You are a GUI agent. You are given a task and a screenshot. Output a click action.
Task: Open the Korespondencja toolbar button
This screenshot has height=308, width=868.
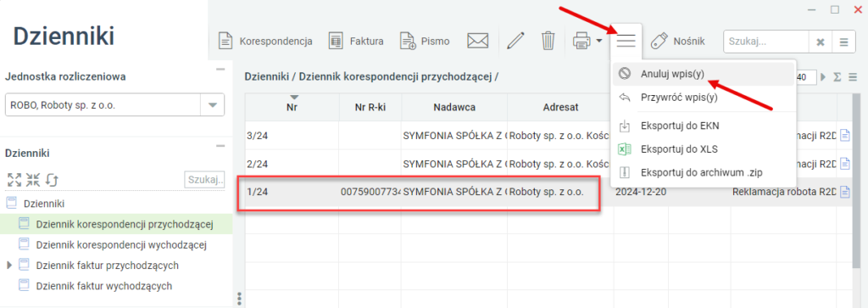click(265, 41)
